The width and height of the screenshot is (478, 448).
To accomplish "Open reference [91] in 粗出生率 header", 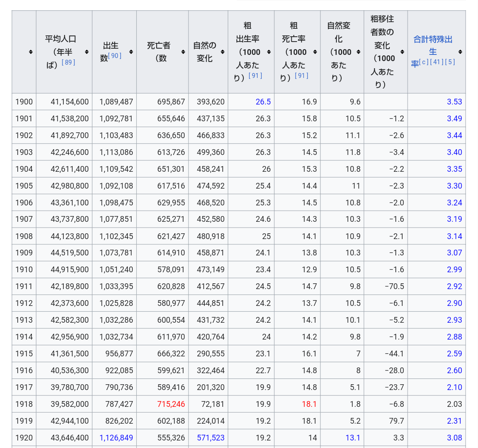I will tap(255, 75).
